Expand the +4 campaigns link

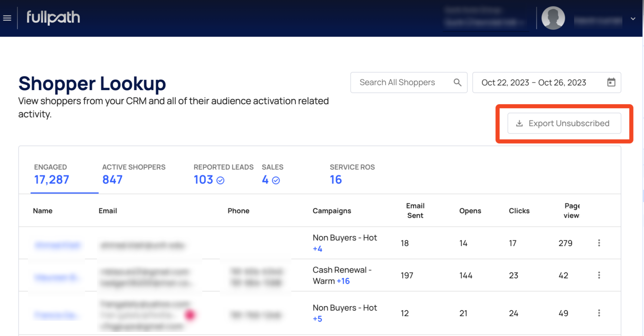tap(317, 249)
